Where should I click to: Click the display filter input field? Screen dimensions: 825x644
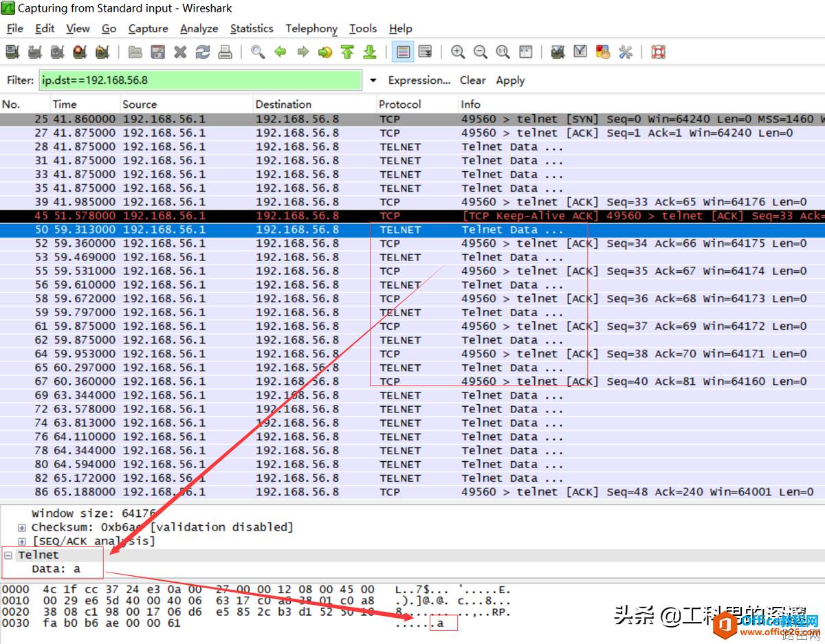[x=200, y=80]
